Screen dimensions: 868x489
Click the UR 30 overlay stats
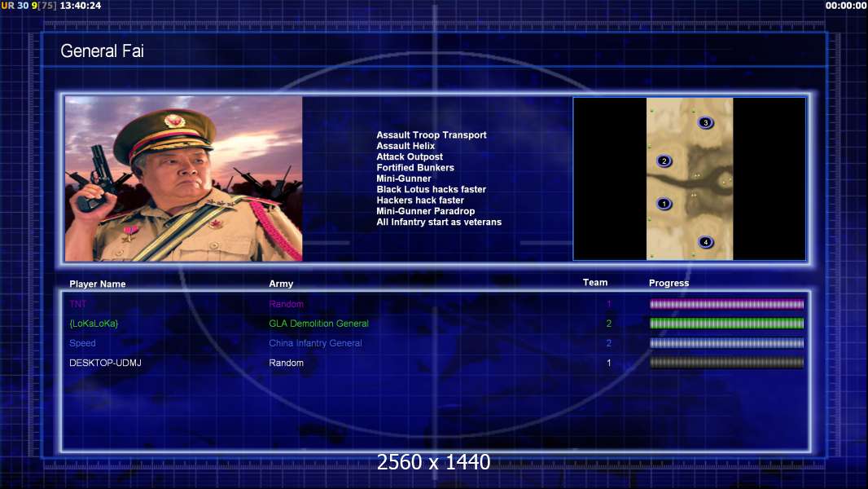tap(15, 6)
